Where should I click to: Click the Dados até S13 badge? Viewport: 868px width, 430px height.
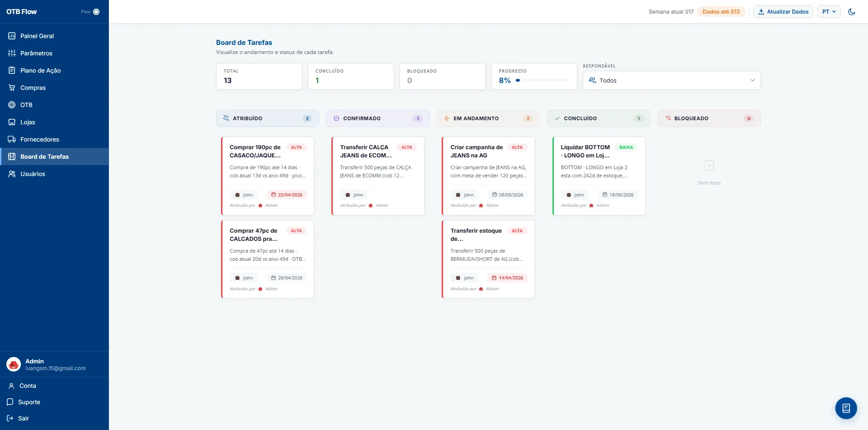721,12
